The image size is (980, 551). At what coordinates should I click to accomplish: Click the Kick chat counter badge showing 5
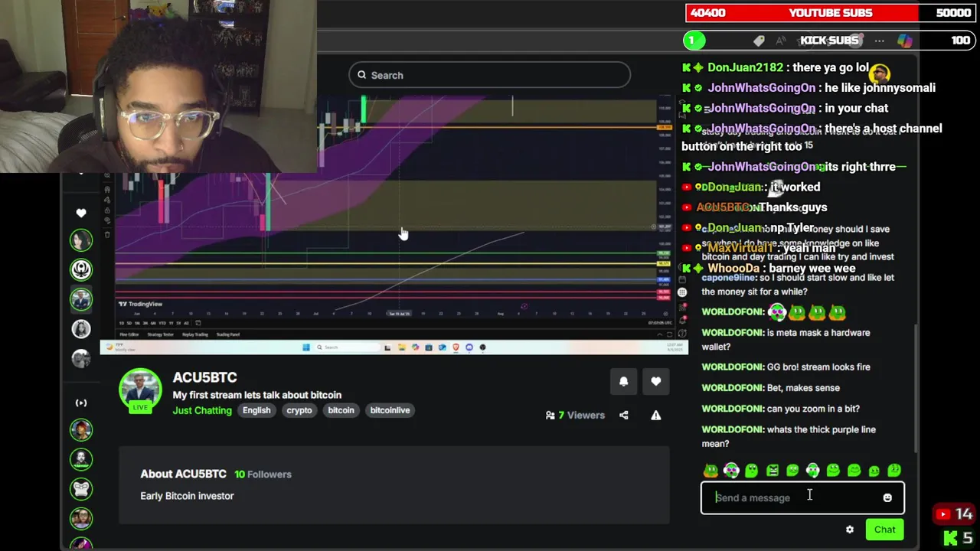click(959, 538)
